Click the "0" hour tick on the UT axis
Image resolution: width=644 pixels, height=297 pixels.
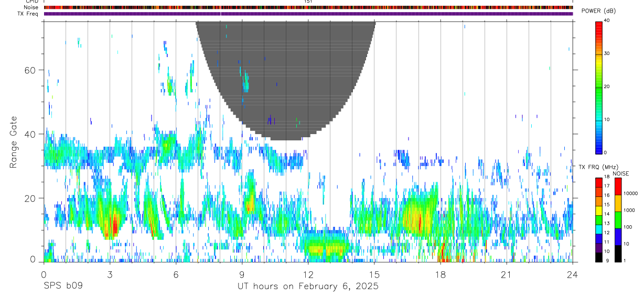coord(44,274)
